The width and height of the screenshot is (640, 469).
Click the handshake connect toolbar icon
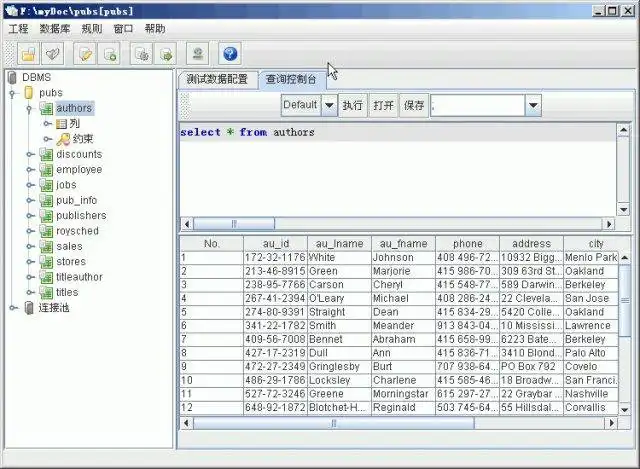53,53
